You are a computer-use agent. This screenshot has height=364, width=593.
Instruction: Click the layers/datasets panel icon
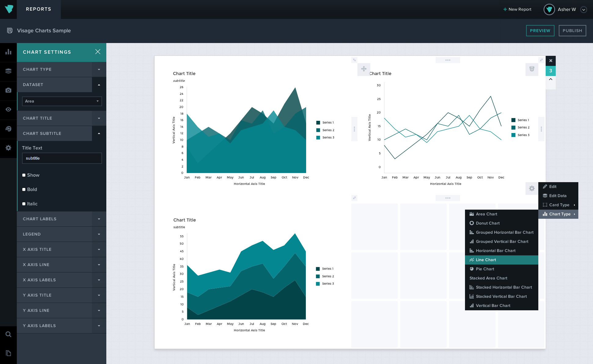coord(9,71)
